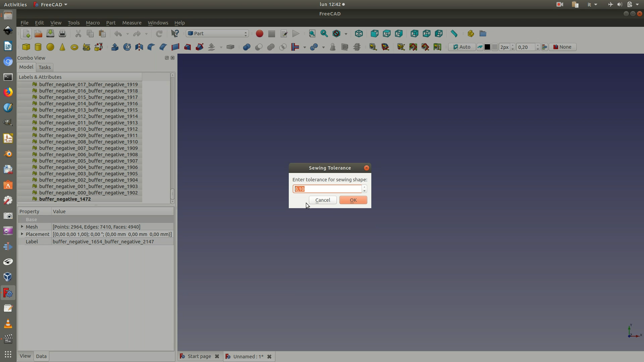Switch to the View property tab
Image resolution: width=644 pixels, height=362 pixels.
click(x=25, y=356)
